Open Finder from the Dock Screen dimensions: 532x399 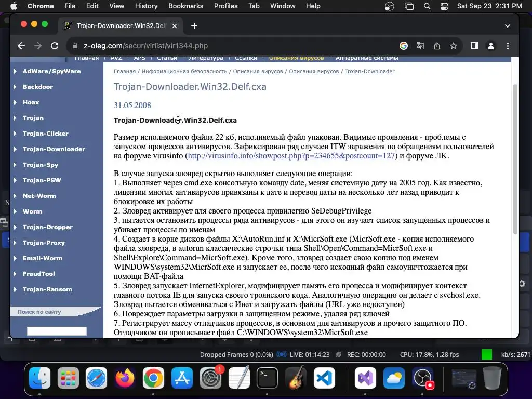[x=39, y=378]
